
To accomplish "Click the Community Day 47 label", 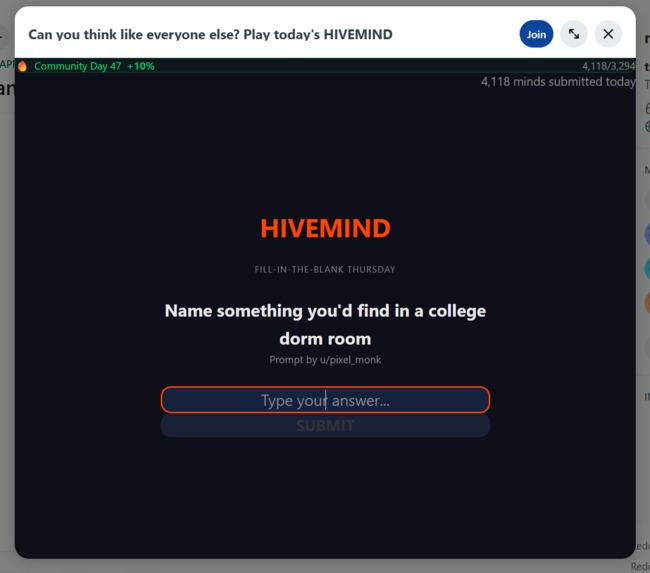I will [78, 66].
